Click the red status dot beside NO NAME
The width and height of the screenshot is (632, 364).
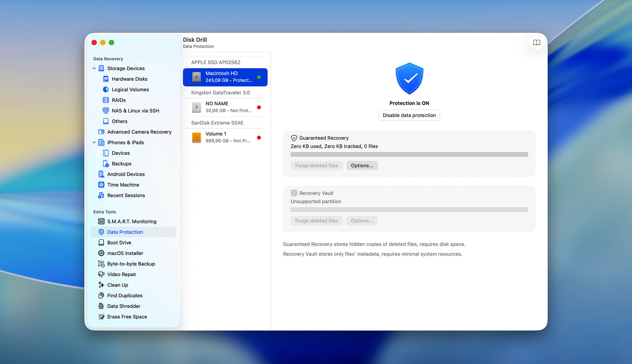(259, 107)
